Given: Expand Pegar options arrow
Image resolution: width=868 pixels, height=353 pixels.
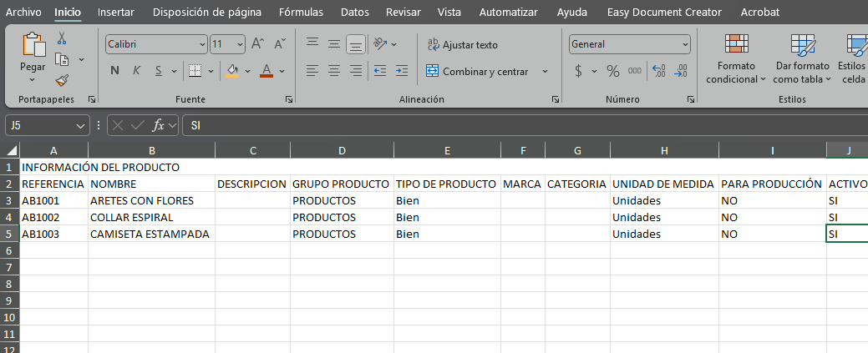Looking at the screenshot, I should click(33, 79).
